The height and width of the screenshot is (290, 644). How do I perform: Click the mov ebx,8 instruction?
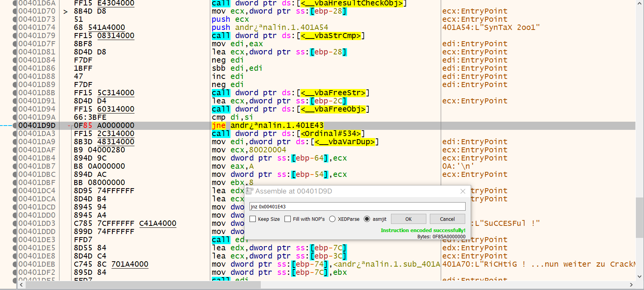click(x=233, y=183)
